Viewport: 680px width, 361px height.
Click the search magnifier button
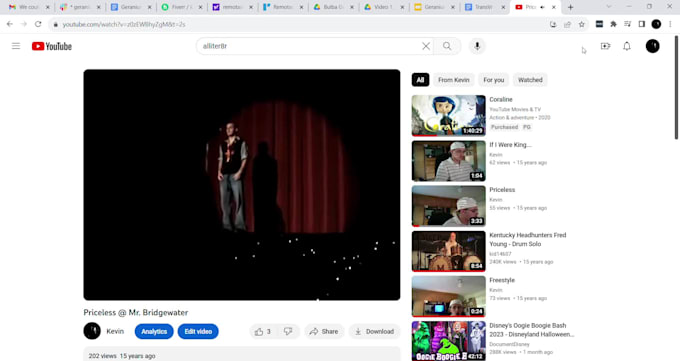pos(447,46)
